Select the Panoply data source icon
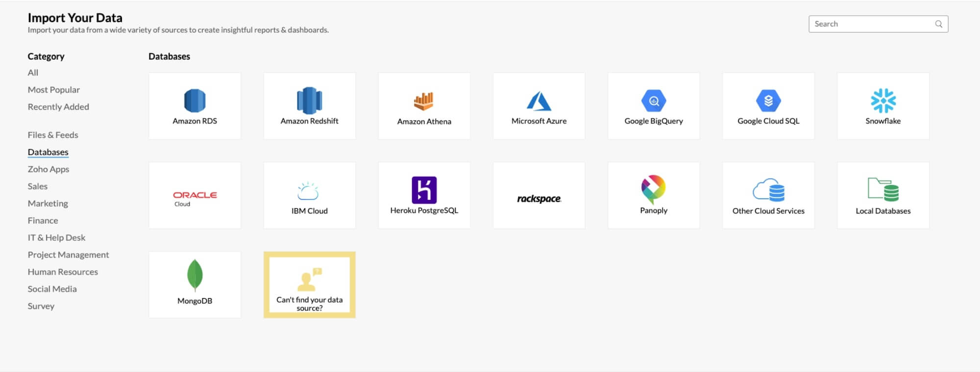 coord(653,190)
